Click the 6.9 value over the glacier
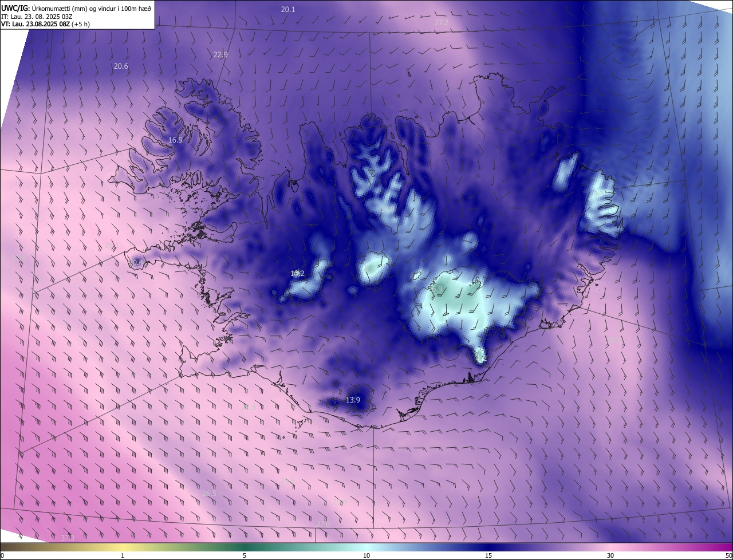 point(437,290)
